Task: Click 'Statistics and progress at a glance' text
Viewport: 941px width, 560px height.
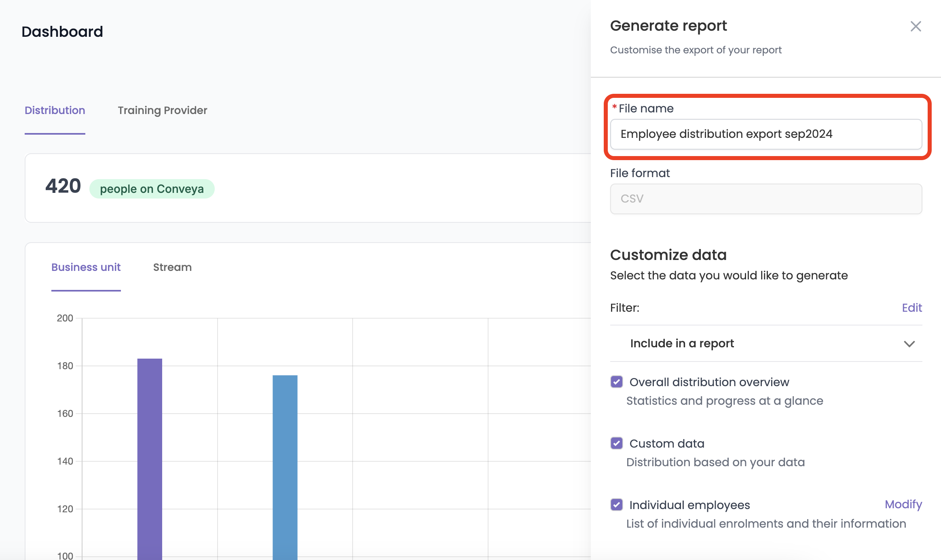Action: pyautogui.click(x=725, y=401)
